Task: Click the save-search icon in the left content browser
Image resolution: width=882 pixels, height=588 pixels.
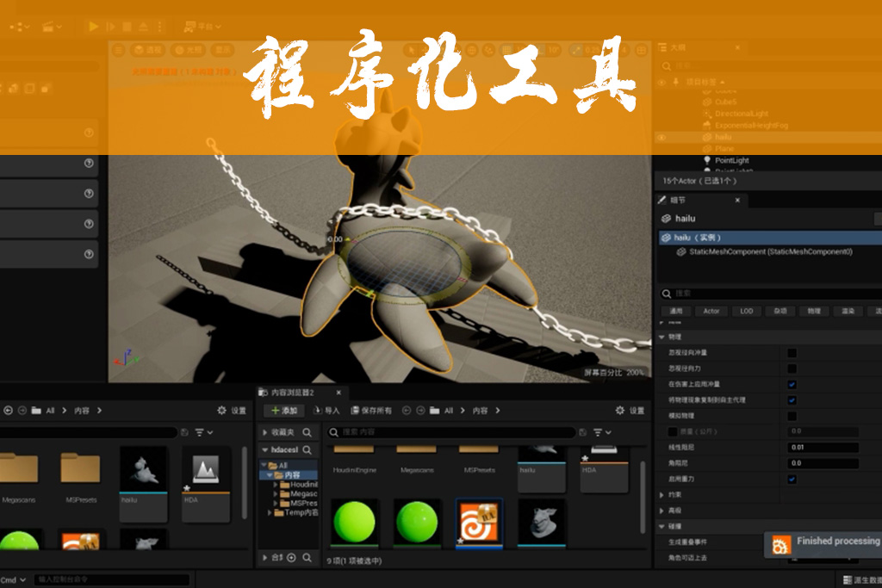Action: tap(184, 432)
